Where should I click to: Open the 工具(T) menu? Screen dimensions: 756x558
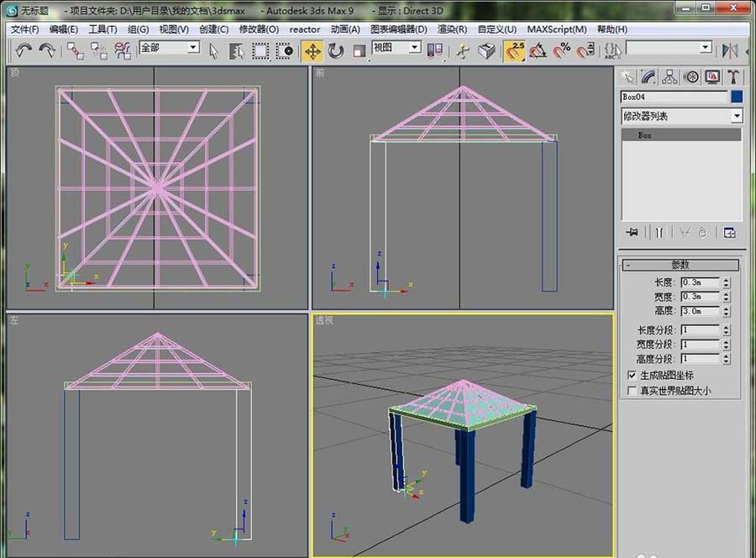pos(102,29)
